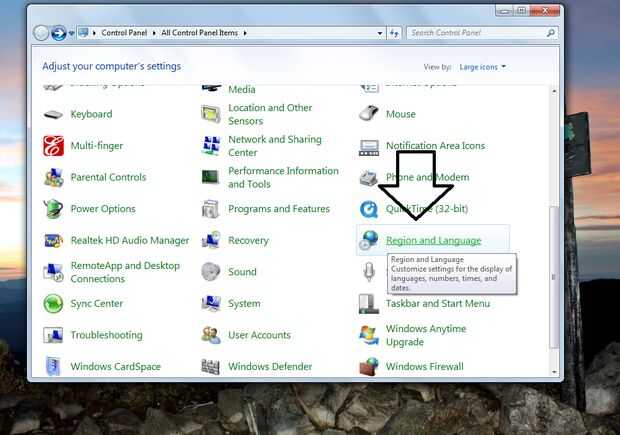Click the Mouse icon

369,113
